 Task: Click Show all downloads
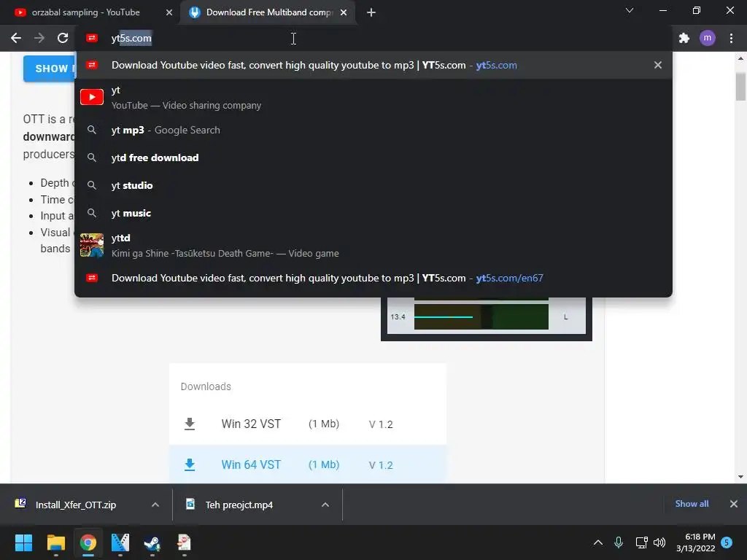tap(692, 504)
